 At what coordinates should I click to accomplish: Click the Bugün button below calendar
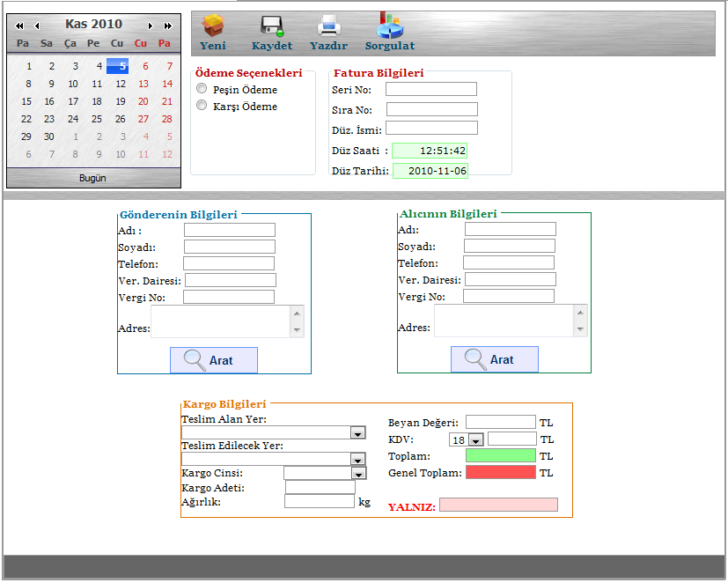(x=92, y=178)
